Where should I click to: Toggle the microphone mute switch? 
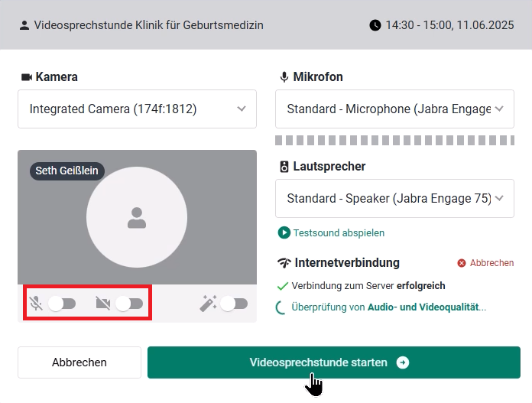click(x=62, y=304)
